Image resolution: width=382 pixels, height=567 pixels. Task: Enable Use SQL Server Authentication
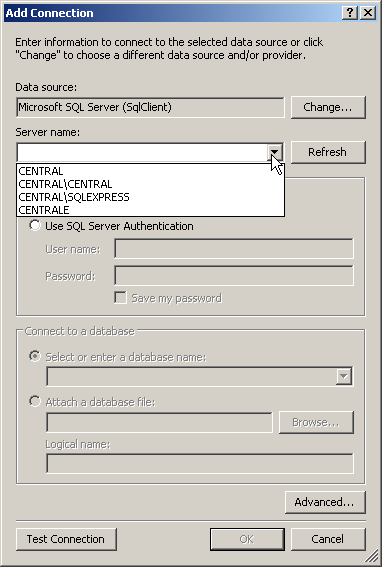(35, 226)
